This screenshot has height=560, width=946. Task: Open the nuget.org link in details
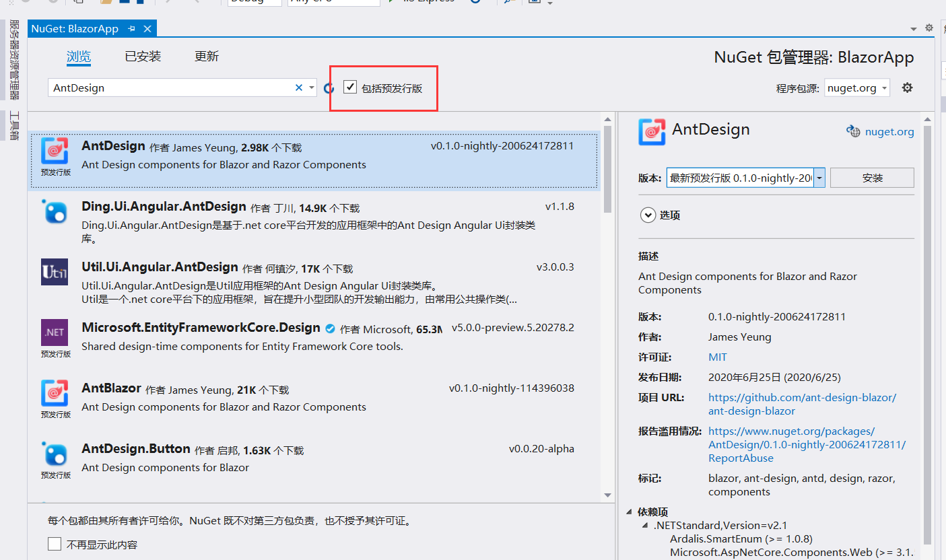pyautogui.click(x=889, y=132)
